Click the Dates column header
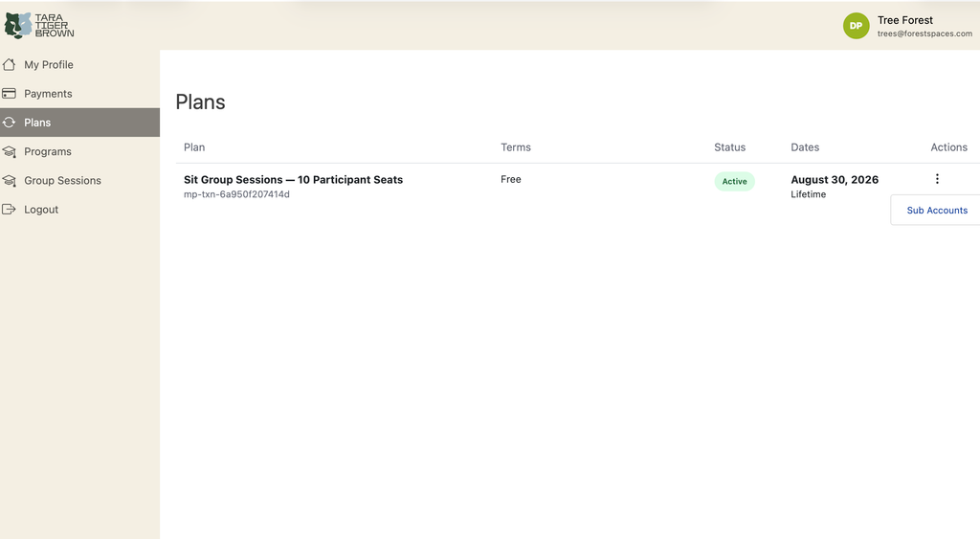 (x=805, y=147)
